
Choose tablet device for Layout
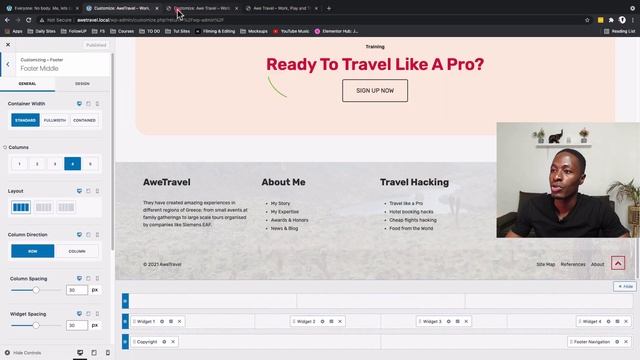click(x=88, y=191)
